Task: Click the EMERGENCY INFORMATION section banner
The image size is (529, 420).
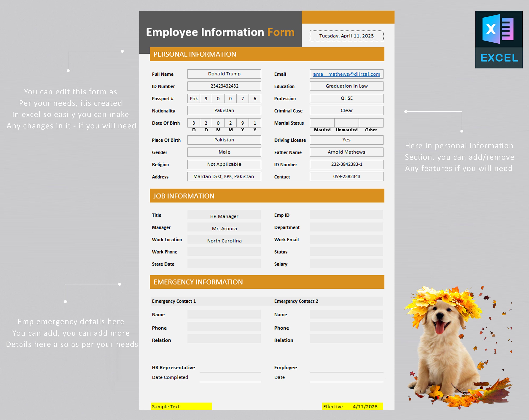Action: [x=267, y=282]
